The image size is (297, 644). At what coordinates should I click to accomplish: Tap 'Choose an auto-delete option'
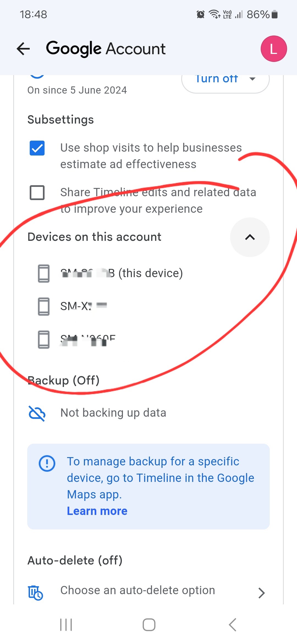[x=137, y=590]
